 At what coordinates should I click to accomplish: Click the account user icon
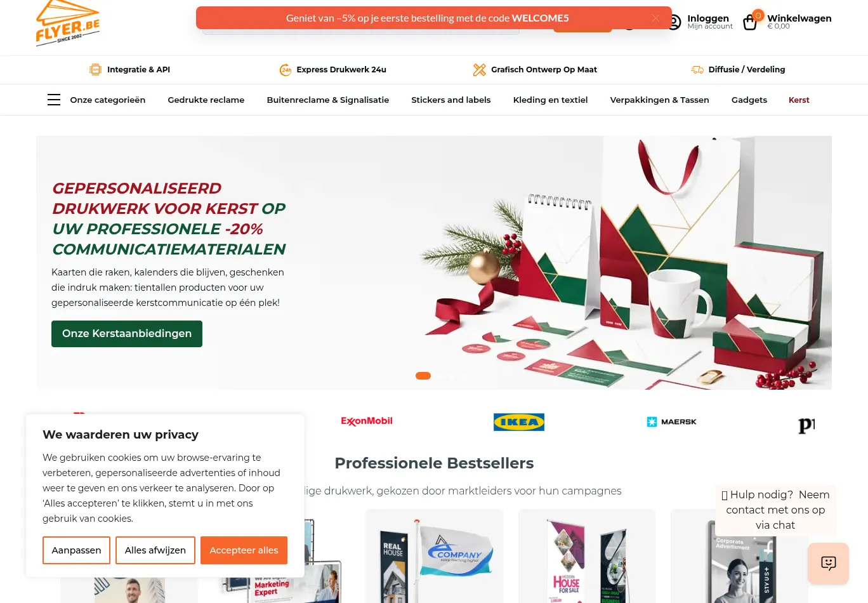point(674,22)
